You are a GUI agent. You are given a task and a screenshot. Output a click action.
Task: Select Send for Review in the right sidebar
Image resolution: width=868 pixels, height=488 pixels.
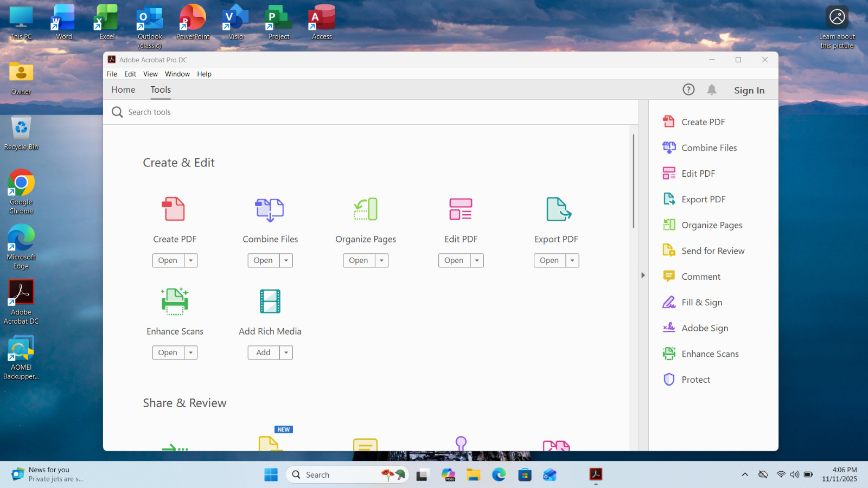point(704,251)
